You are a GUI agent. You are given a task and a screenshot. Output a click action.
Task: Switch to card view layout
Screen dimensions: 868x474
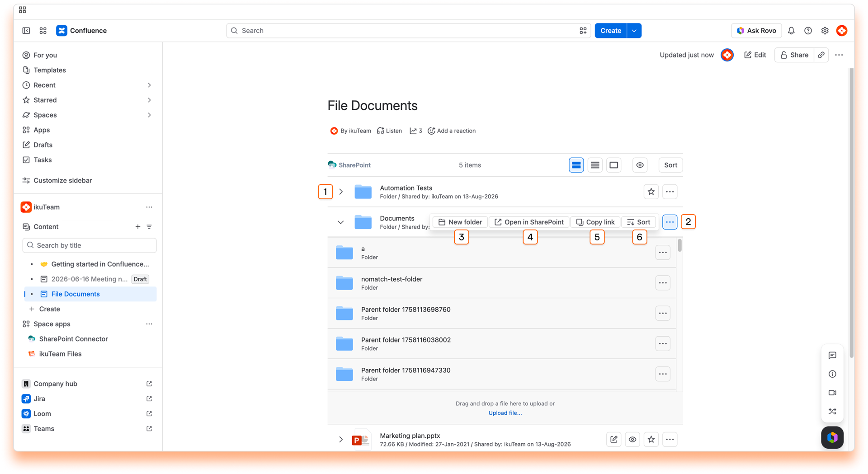613,165
